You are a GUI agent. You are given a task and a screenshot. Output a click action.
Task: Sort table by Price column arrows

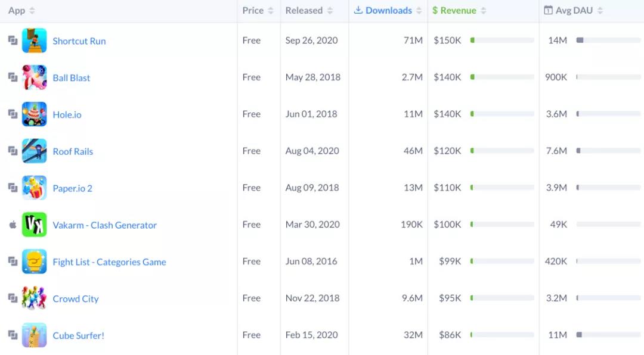[271, 11]
